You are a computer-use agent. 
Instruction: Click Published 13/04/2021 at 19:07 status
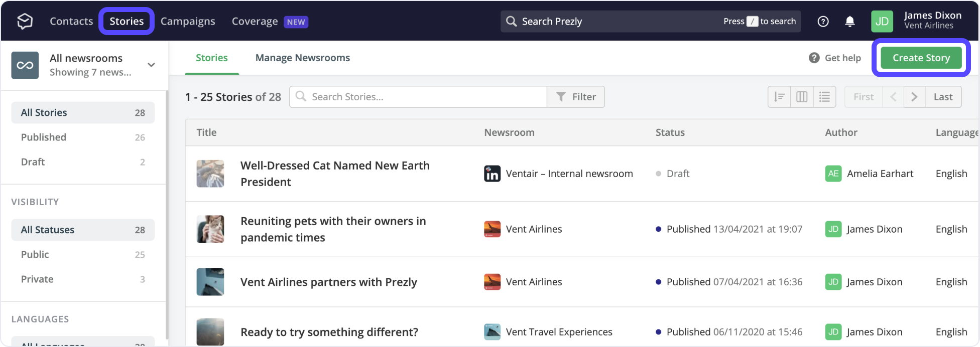pos(729,229)
